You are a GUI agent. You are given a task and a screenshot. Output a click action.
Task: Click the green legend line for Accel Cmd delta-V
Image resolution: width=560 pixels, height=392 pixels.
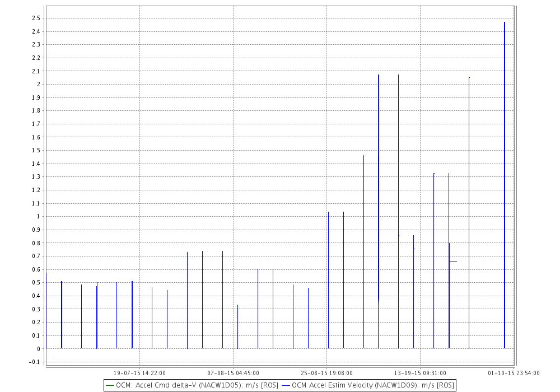coord(110,386)
